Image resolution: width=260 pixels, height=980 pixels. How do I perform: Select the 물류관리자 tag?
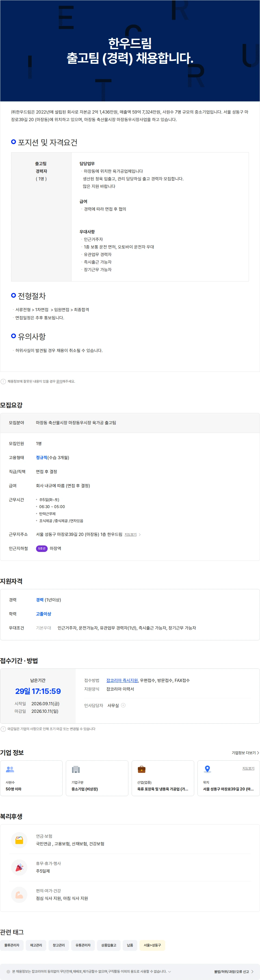click(12, 945)
